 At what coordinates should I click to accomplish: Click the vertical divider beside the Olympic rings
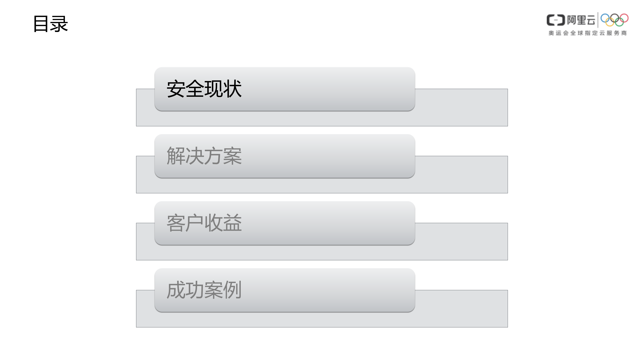pyautogui.click(x=598, y=20)
